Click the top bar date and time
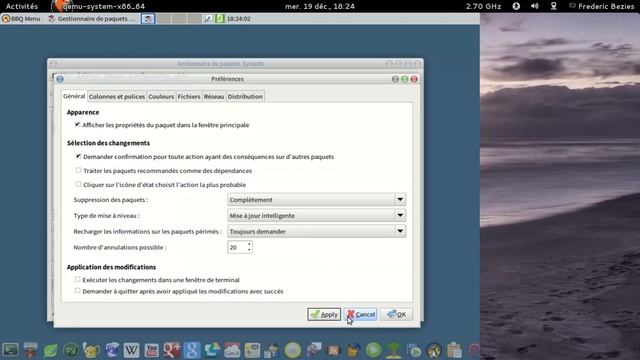This screenshot has width=640, height=360. pos(320,6)
